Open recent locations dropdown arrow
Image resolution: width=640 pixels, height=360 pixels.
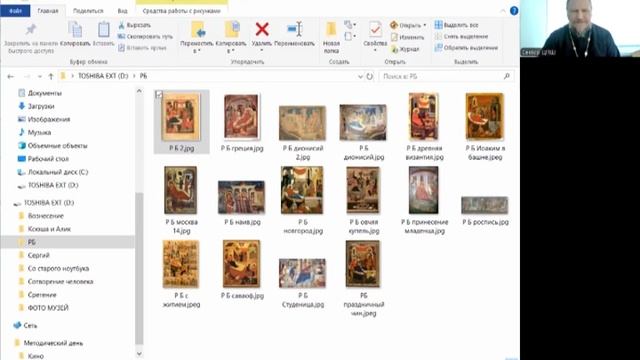click(40, 76)
